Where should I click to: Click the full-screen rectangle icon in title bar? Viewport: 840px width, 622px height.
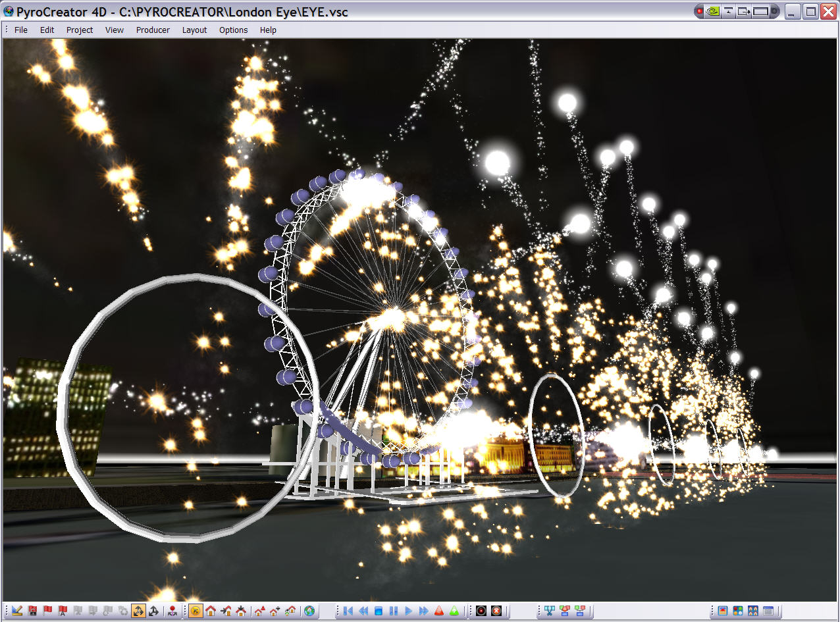pos(760,11)
